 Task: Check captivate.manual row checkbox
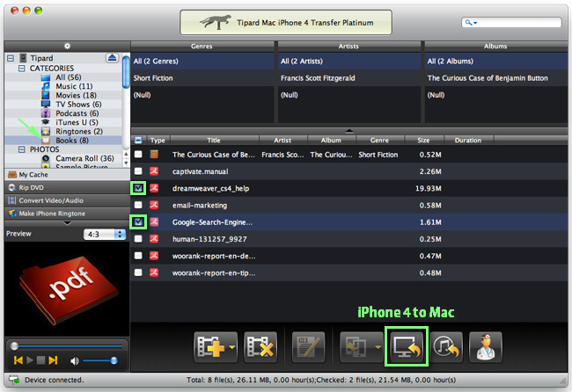(x=138, y=171)
